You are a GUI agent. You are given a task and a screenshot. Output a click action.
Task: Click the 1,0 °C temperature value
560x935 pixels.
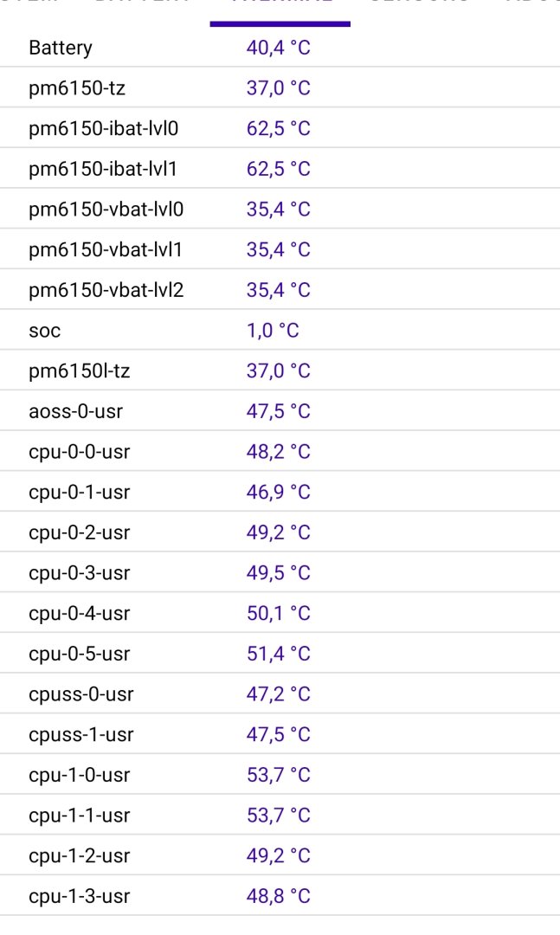pos(278,331)
